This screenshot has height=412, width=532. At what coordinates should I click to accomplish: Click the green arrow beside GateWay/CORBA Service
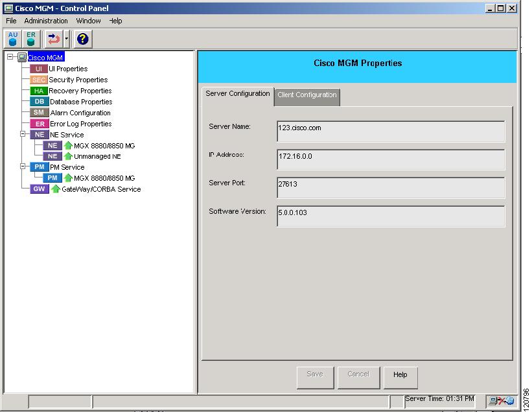56,189
